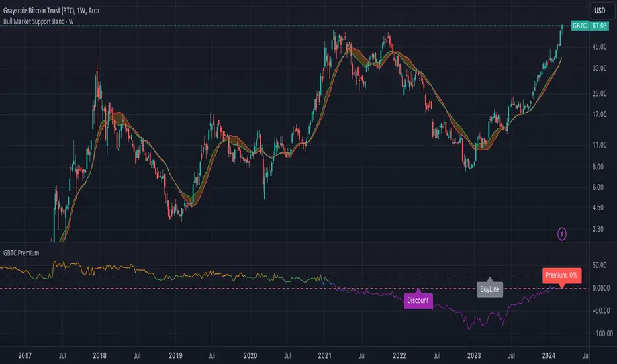This screenshot has width=617, height=364.
Task: Click the 2024 time axis label
Action: click(549, 356)
